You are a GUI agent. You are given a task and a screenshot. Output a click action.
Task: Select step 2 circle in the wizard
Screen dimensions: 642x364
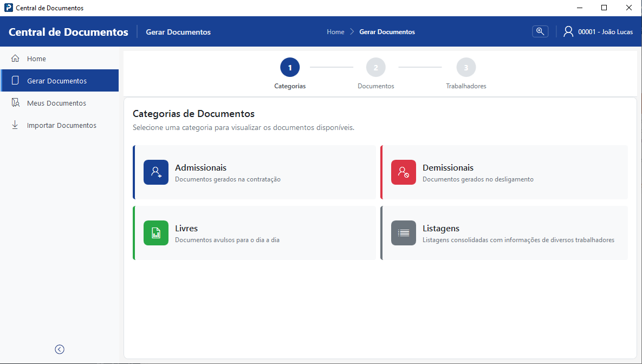point(376,68)
